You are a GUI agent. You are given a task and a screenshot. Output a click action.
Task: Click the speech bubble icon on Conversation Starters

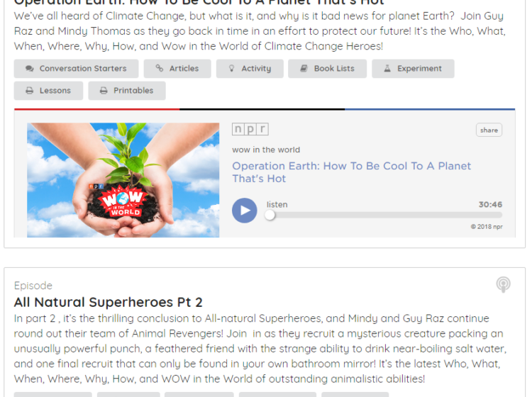(30, 69)
